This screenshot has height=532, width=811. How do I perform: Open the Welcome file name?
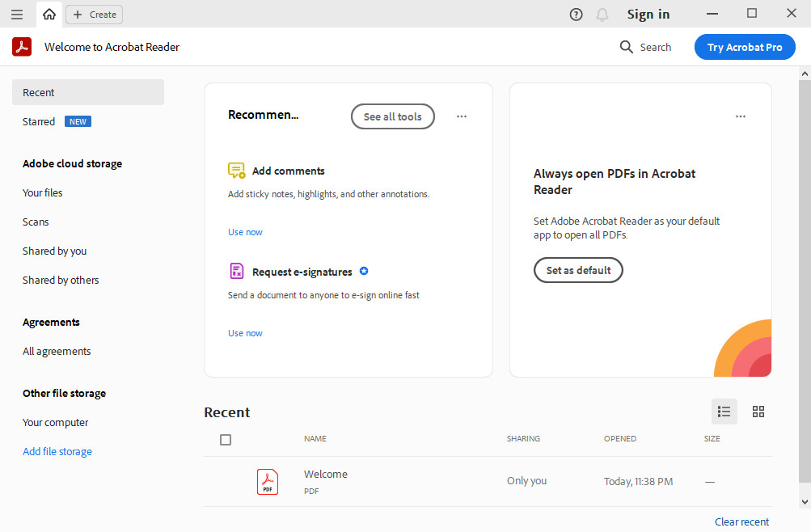[x=325, y=474]
